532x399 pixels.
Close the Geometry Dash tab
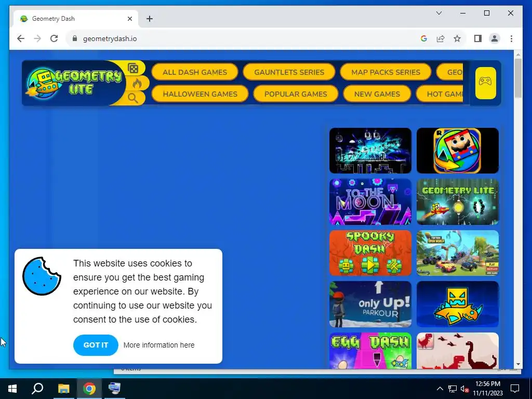(x=129, y=19)
